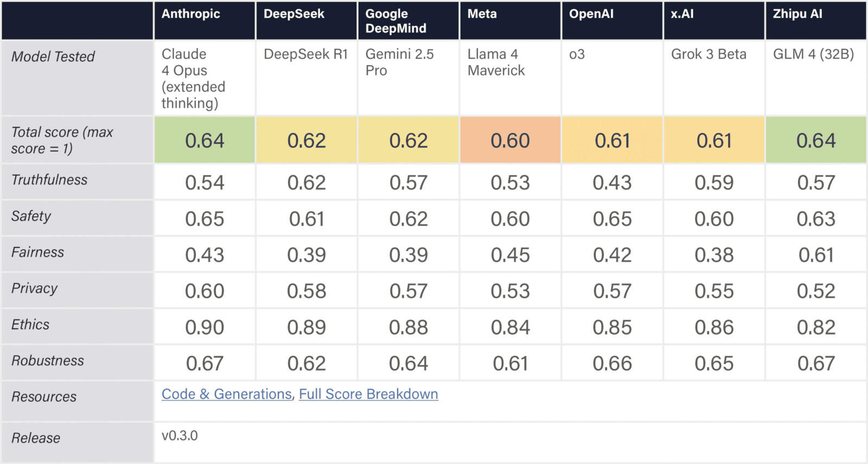868x464 pixels.
Task: Click Anthropic's Ethics score of 0.90
Action: (x=205, y=327)
